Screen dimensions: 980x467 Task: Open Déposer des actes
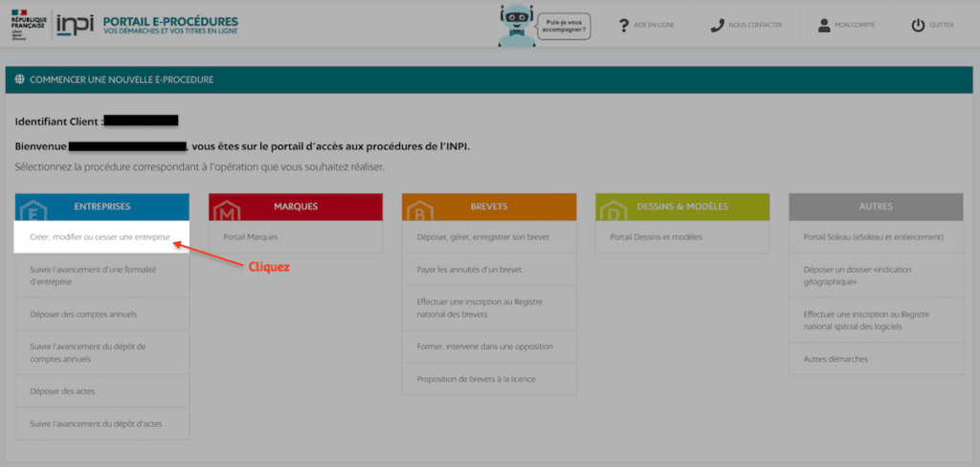(101, 391)
